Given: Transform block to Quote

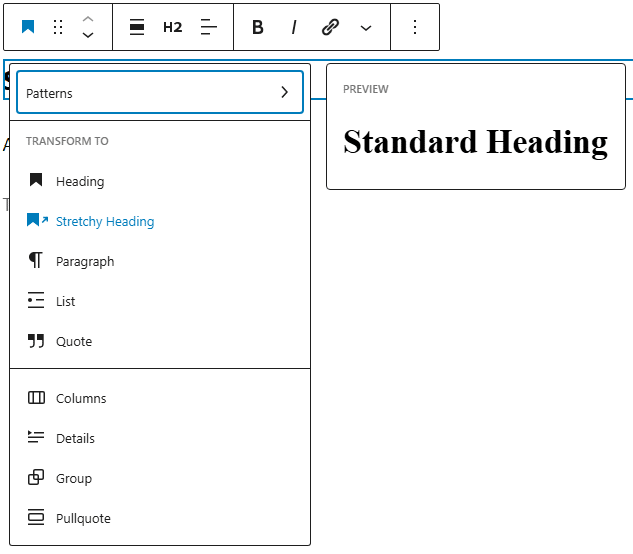Looking at the screenshot, I should 160,341.
